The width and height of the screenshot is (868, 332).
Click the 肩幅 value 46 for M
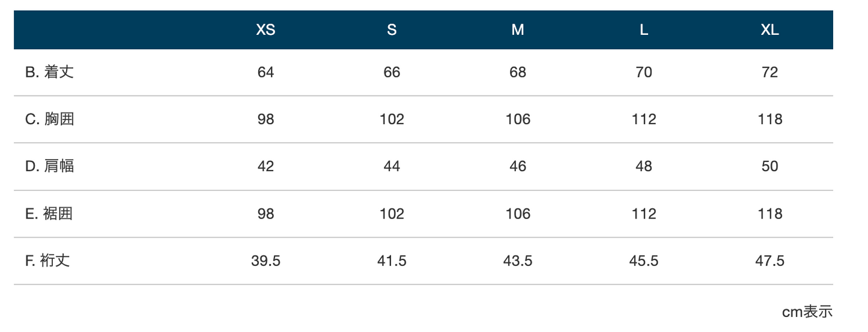pos(518,166)
